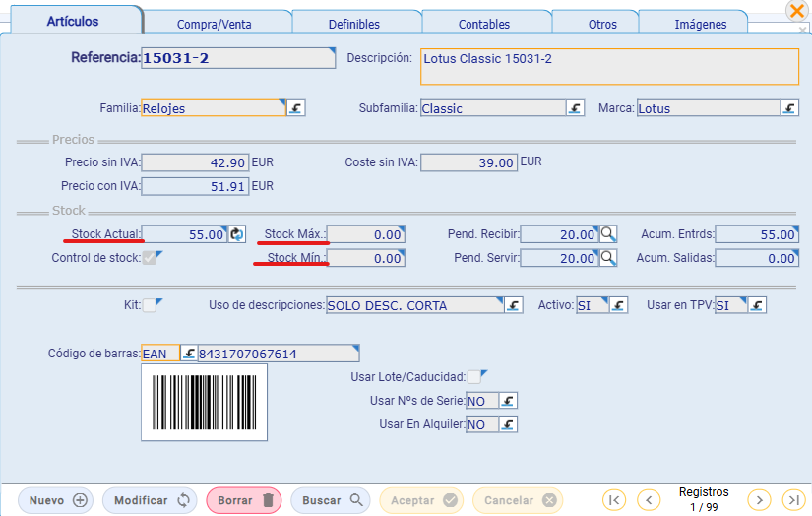This screenshot has height=516, width=812.
Task: Click the red Borrar button
Action: 244,500
